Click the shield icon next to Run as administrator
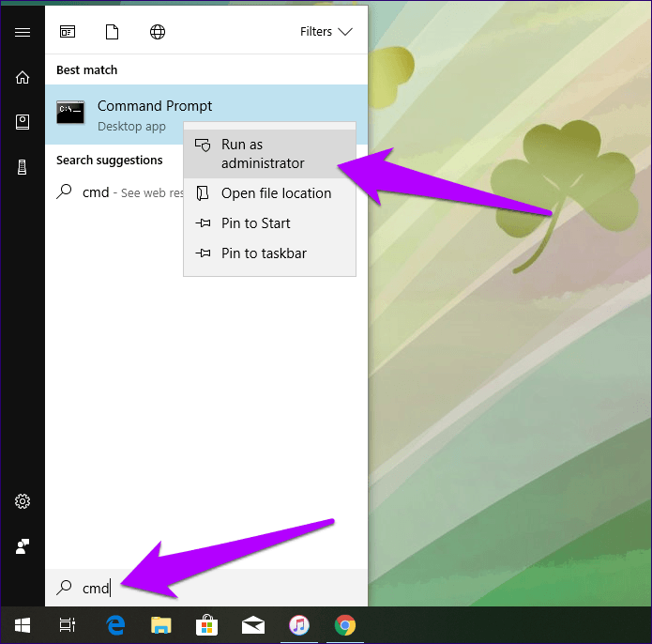The height and width of the screenshot is (644, 652). (x=203, y=146)
